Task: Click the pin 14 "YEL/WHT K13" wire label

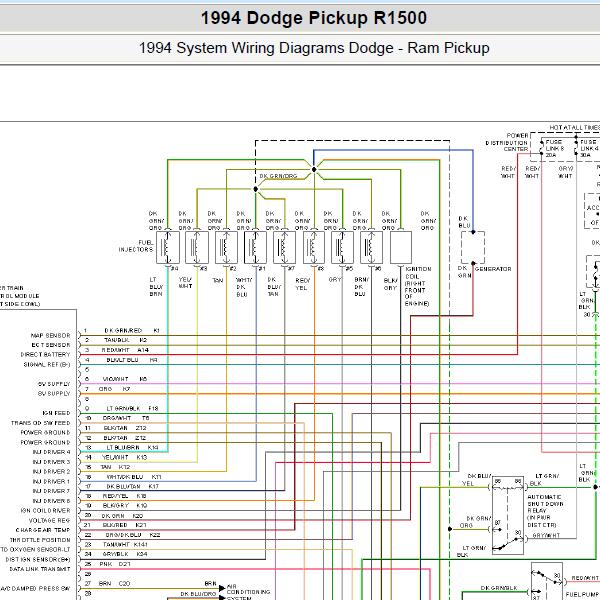Action: click(x=125, y=457)
